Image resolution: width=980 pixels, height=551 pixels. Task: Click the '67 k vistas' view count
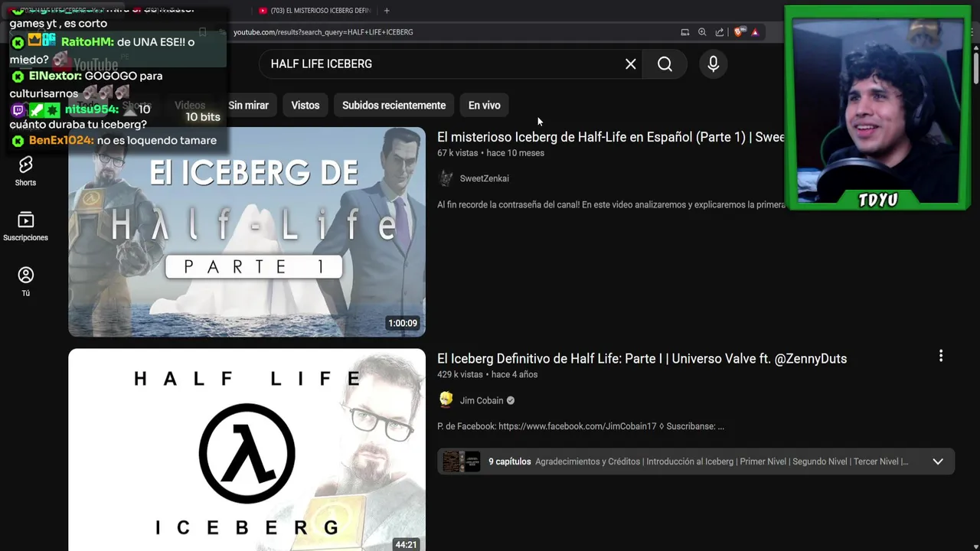[x=457, y=153]
